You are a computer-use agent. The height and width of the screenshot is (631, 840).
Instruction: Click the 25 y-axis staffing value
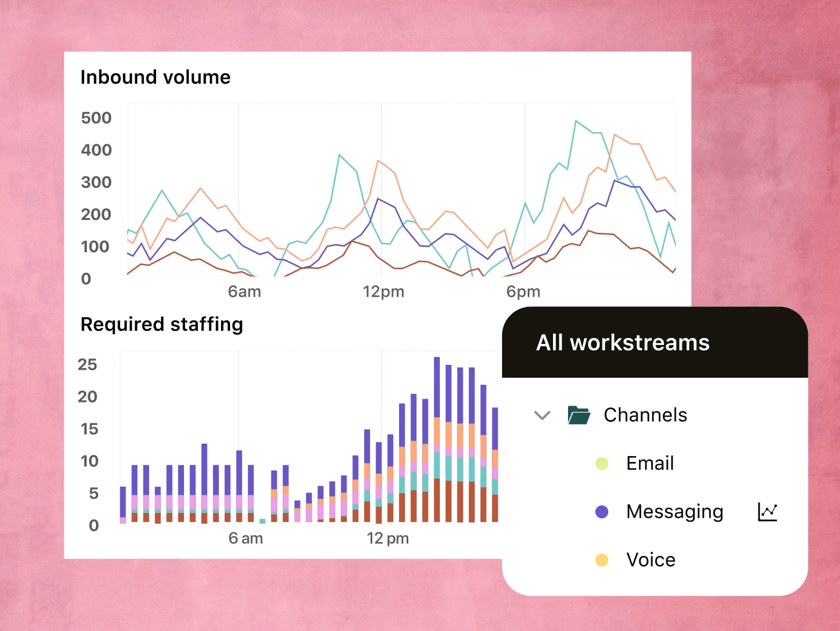(87, 364)
